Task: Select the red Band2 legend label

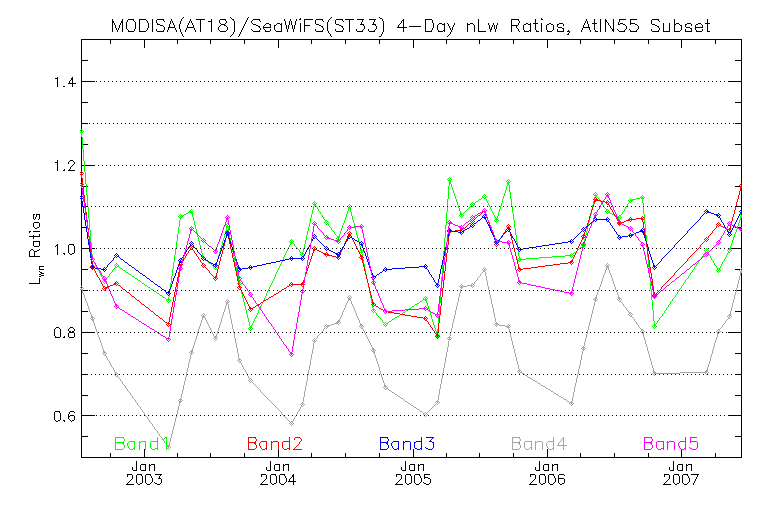Action: coord(275,444)
